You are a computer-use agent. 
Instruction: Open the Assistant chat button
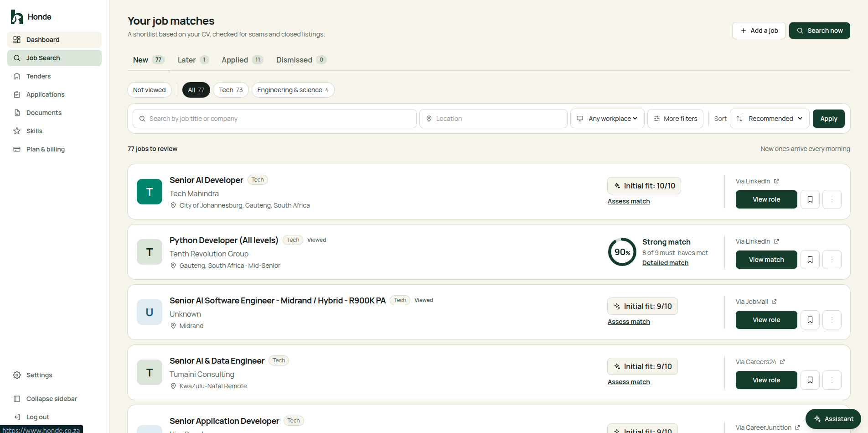tap(833, 419)
